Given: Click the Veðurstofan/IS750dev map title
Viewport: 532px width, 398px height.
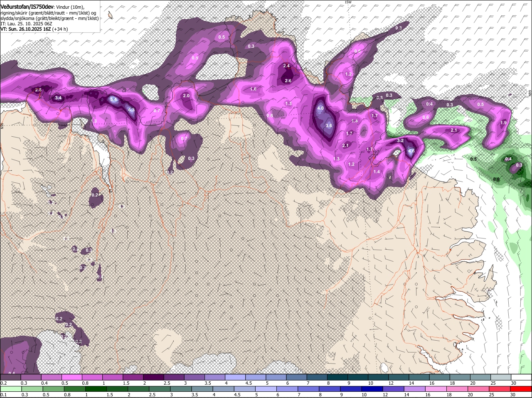Looking at the screenshot, I should pyautogui.click(x=27, y=7).
